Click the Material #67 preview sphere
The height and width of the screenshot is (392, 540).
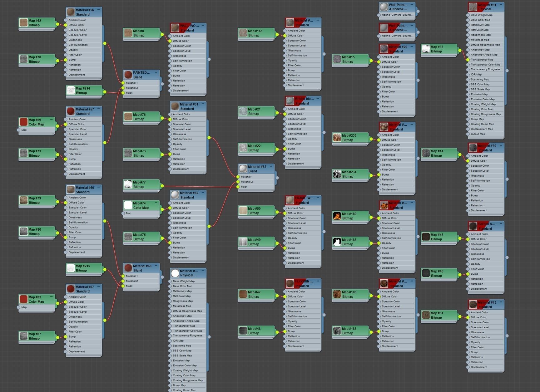[x=71, y=289]
